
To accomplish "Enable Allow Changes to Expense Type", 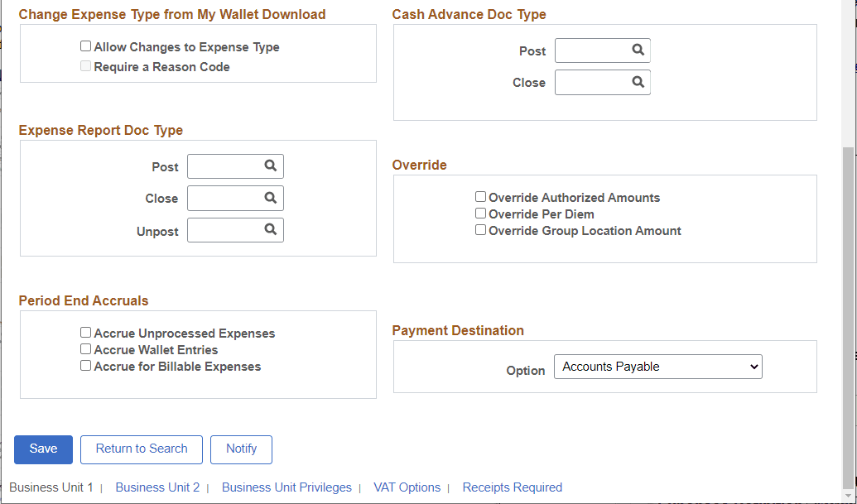I will (x=85, y=46).
